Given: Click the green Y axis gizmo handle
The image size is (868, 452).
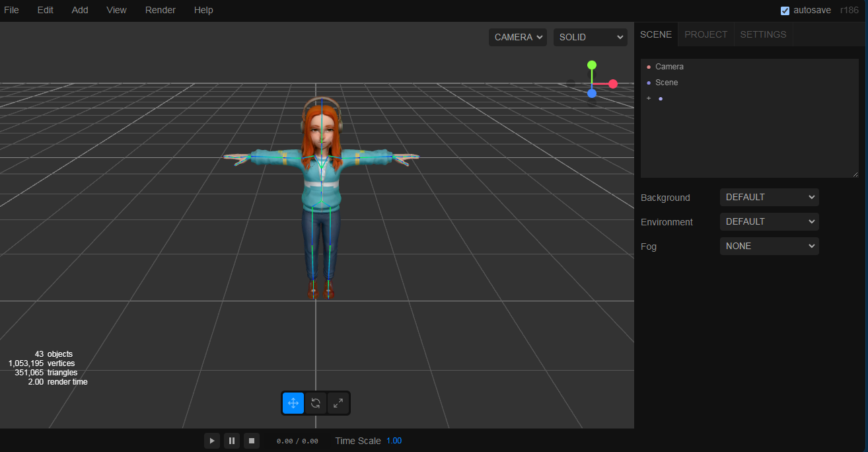Looking at the screenshot, I should [592, 65].
